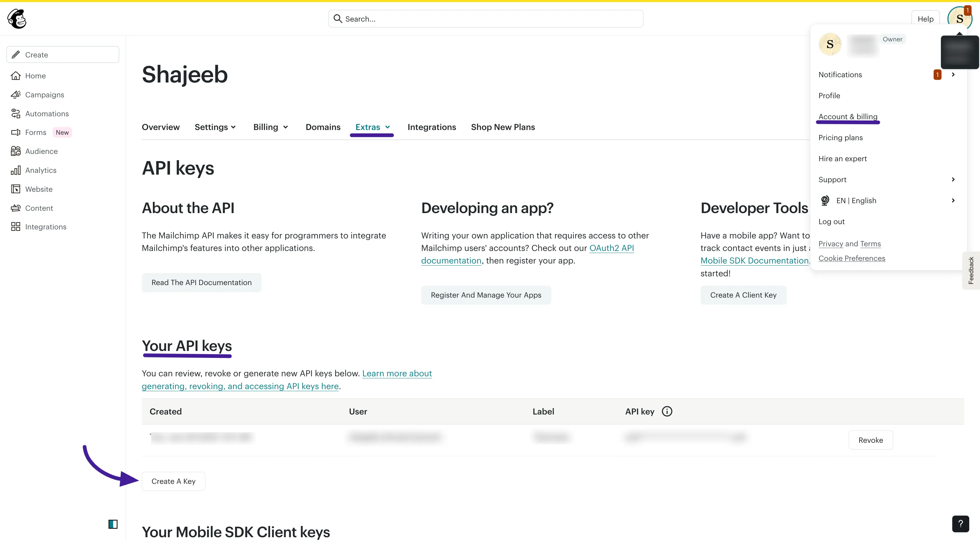Click the search magnifier icon
Screen dimensions: 980x541
[337, 18]
